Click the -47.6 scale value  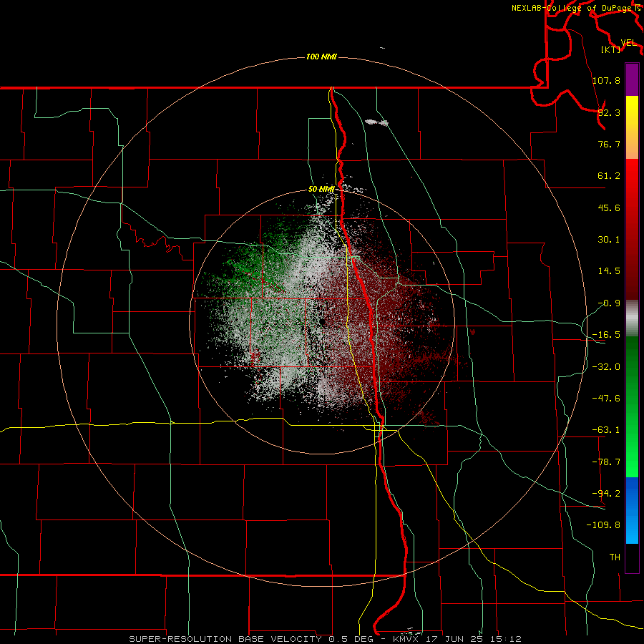coord(606,399)
